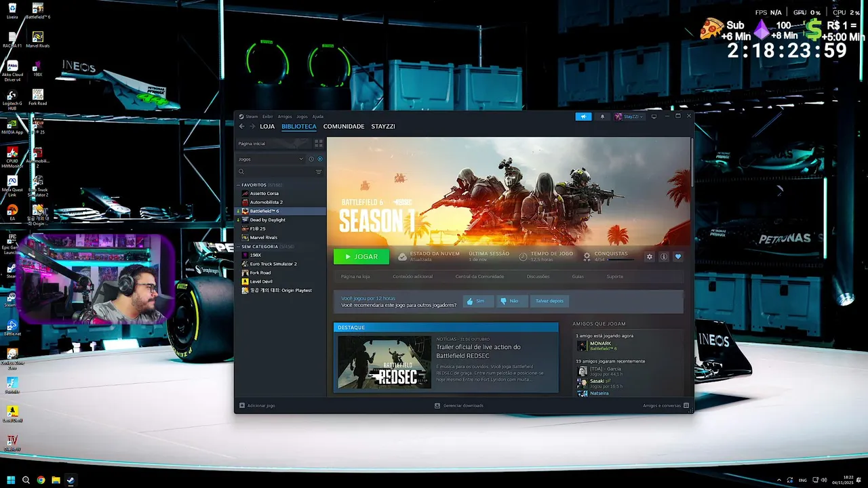Viewport: 868px width, 488px height.
Task: Open the advanced filter options icon
Action: pos(319,172)
